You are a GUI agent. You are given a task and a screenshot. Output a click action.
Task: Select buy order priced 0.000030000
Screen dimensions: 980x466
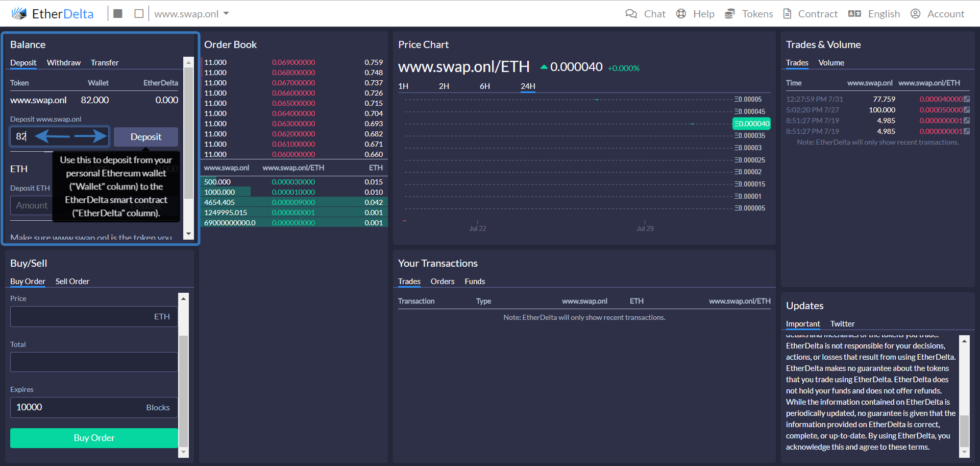293,182
